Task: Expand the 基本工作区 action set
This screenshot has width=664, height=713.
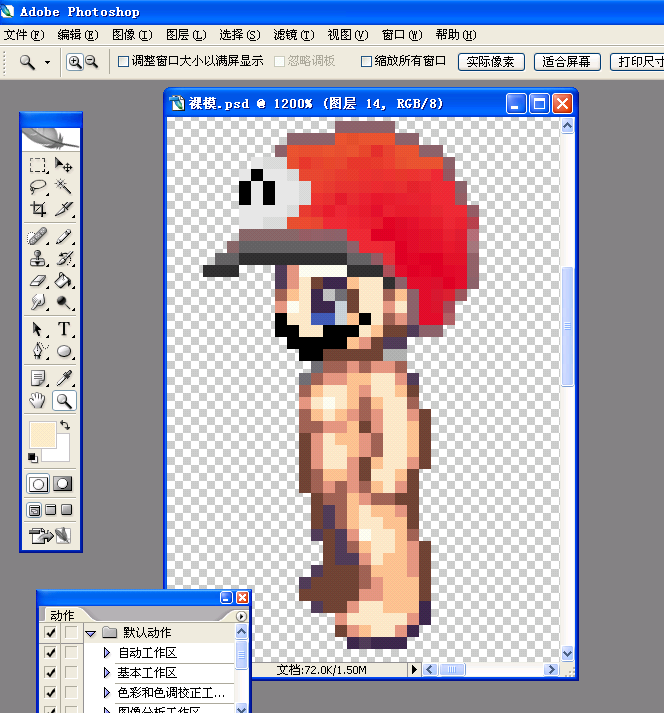Action: (x=107, y=672)
